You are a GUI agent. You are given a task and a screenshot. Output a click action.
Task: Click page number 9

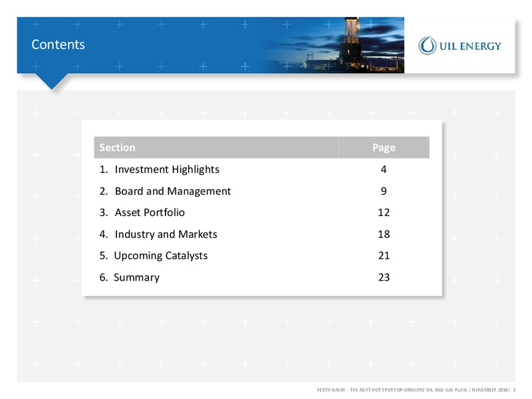point(384,191)
